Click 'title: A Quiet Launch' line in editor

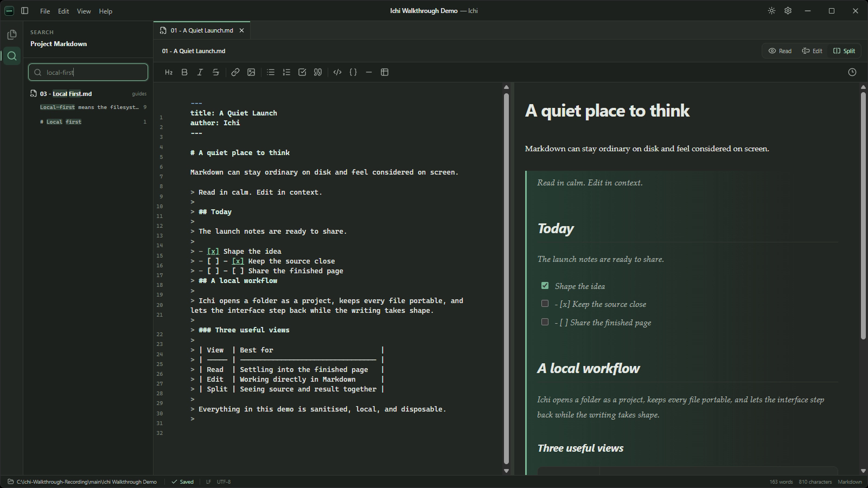tap(233, 113)
